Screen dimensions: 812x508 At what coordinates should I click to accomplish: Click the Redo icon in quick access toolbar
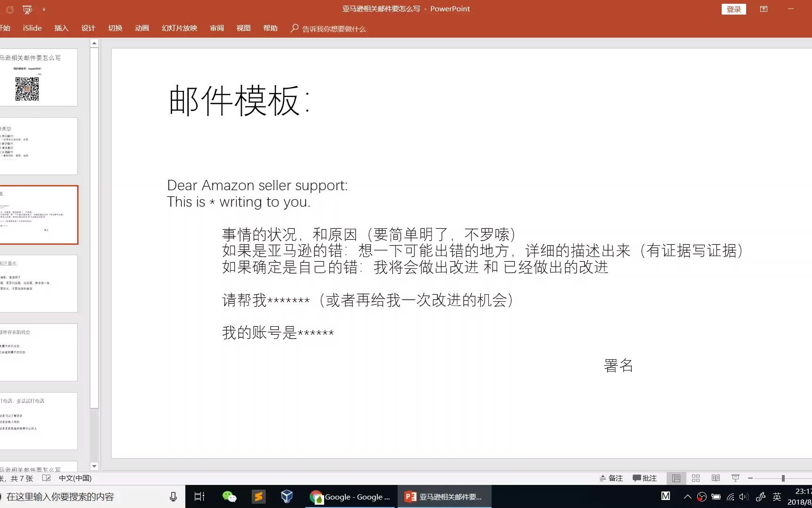[x=10, y=9]
